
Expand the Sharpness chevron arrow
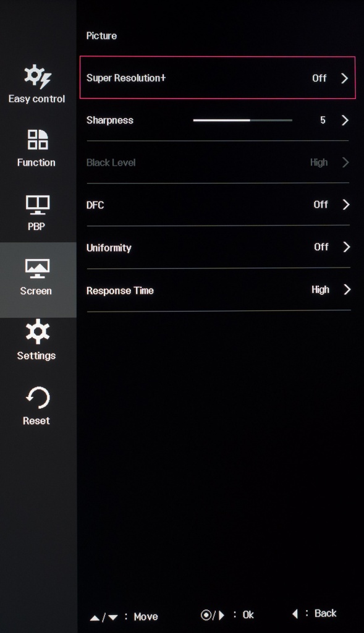tap(345, 121)
